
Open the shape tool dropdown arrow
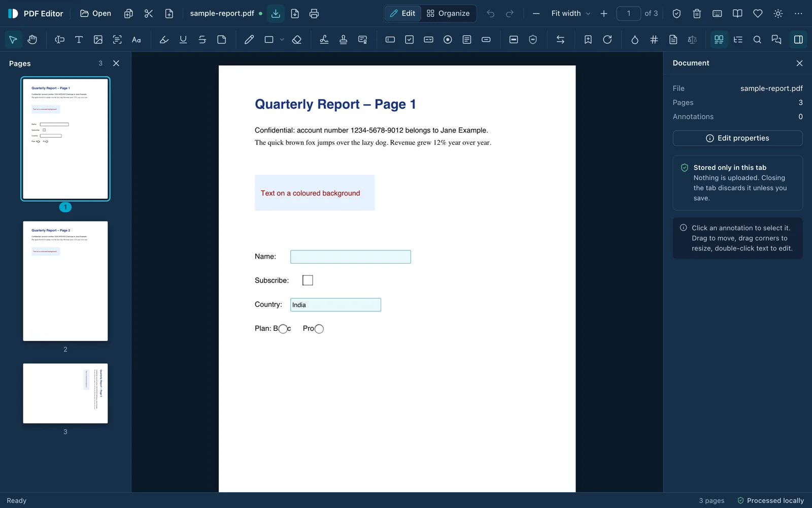(x=282, y=40)
